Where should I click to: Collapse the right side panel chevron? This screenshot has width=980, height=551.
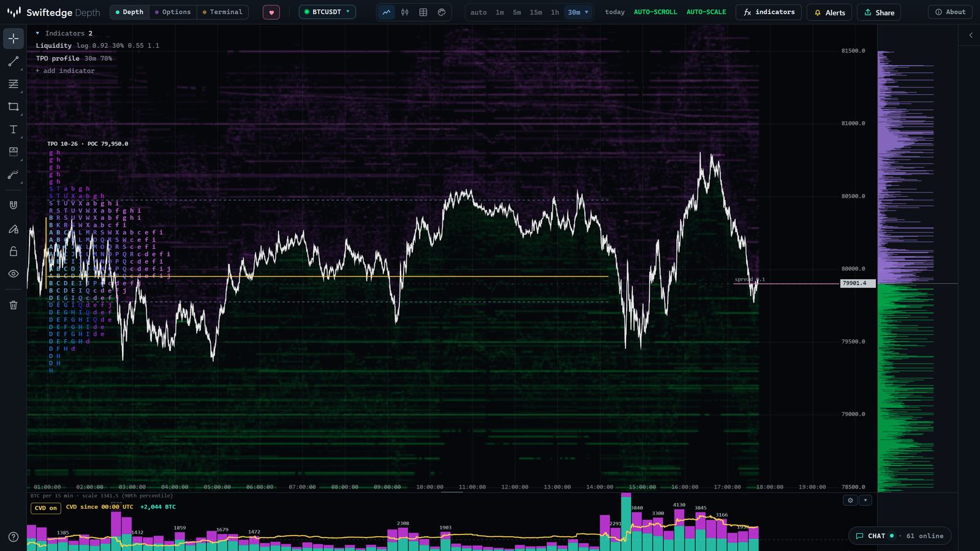[971, 36]
